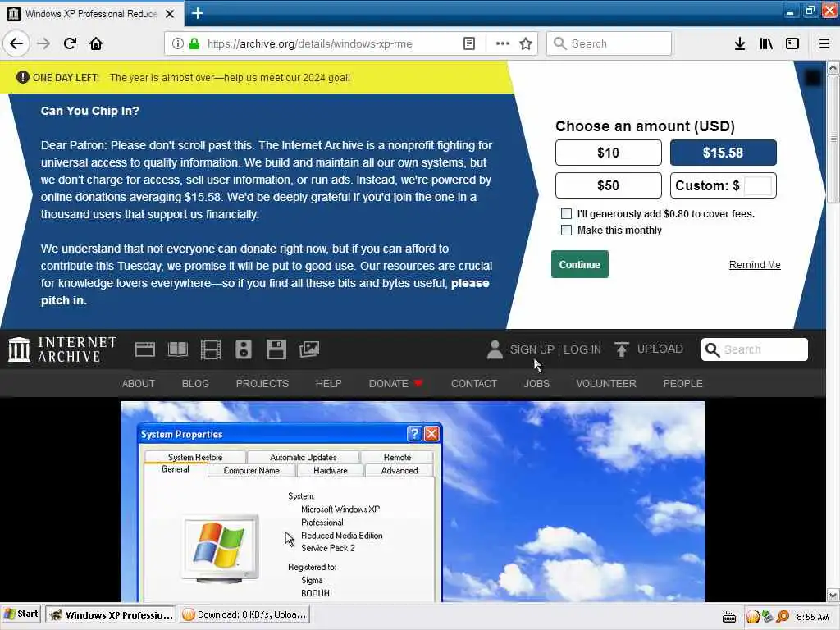Click the browser address bar URL
840x630 pixels.
309,43
